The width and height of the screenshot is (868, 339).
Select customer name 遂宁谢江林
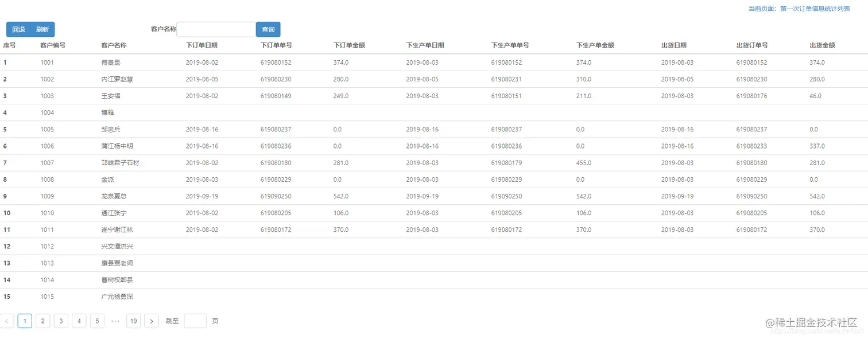117,230
